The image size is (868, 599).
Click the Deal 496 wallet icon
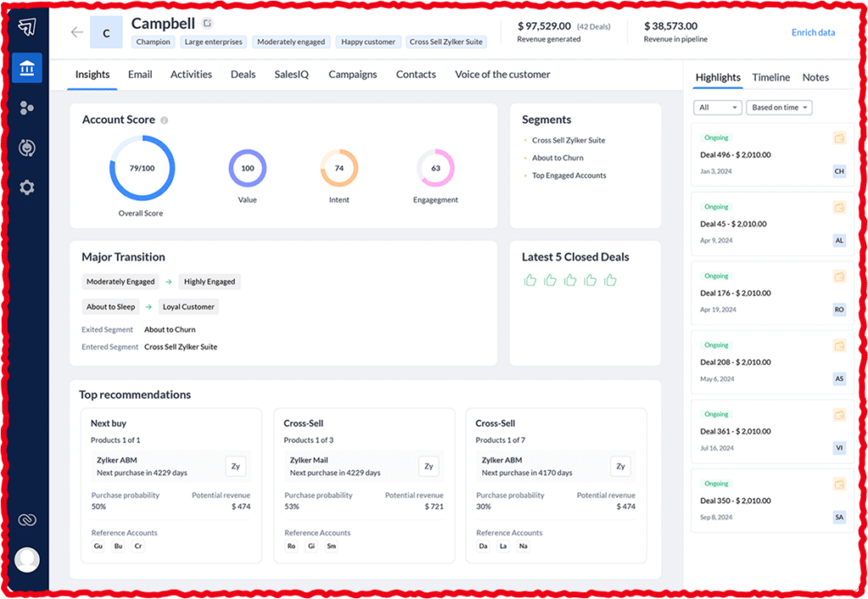(x=839, y=138)
